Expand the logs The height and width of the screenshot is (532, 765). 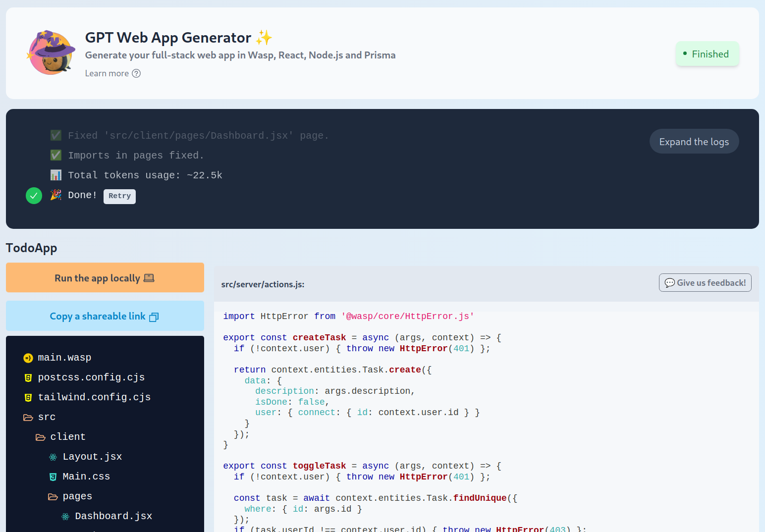coord(694,142)
